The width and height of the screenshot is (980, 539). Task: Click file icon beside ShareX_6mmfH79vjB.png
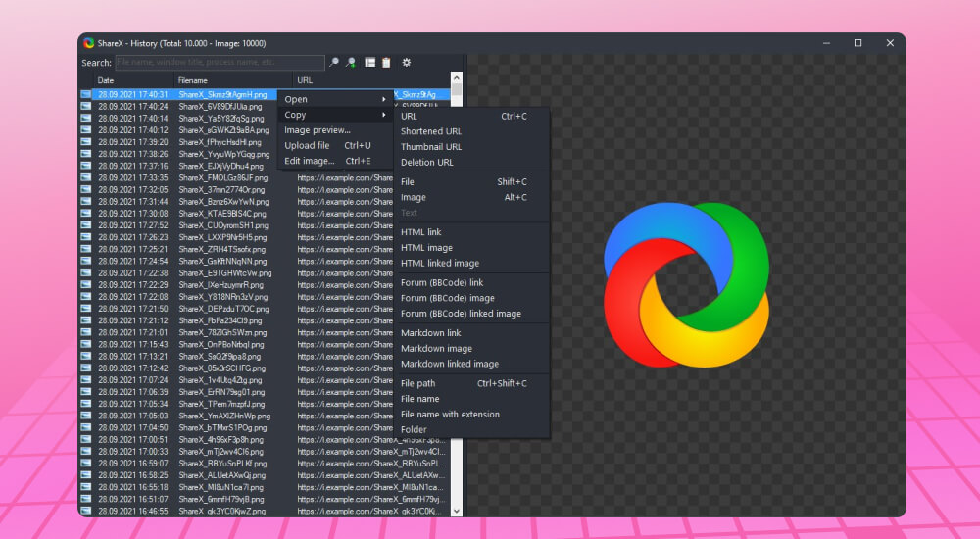85,499
